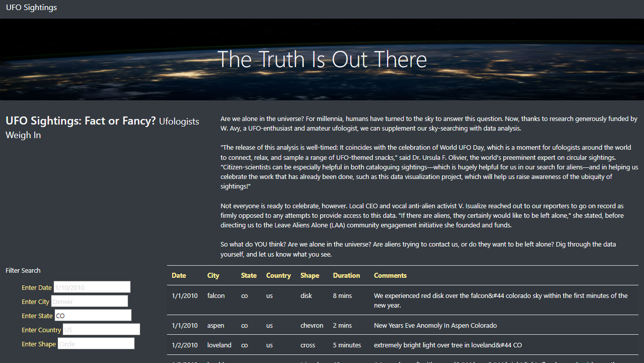This screenshot has width=644, height=363.
Task: Click the 'Enter Shape' filter input
Action: pyautogui.click(x=96, y=343)
